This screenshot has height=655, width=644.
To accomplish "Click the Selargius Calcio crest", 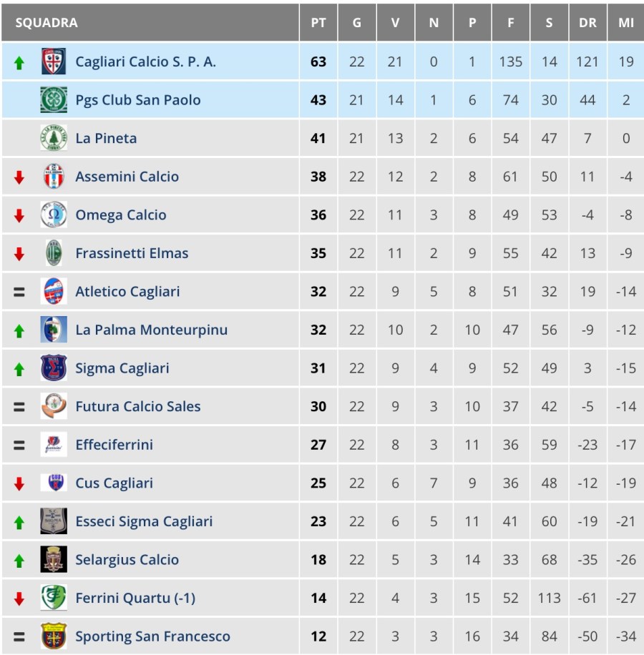I will tap(54, 560).
